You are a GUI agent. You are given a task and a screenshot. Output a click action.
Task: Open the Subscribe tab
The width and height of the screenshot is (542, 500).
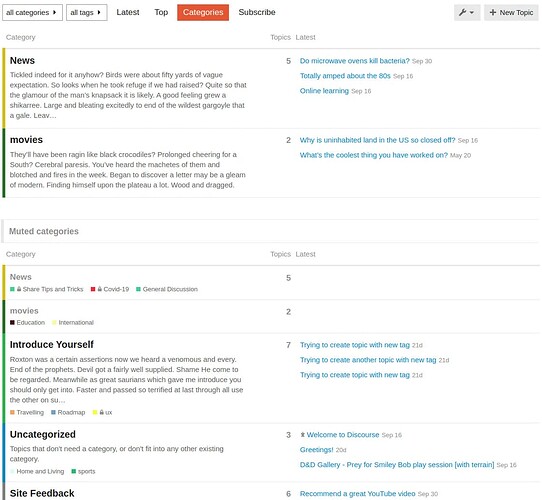coord(257,12)
